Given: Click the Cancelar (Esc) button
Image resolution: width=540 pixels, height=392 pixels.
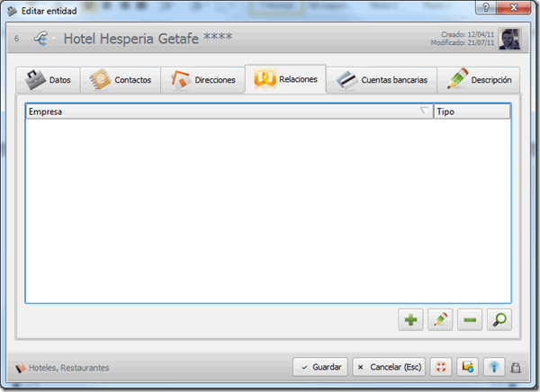Looking at the screenshot, I should (x=389, y=367).
